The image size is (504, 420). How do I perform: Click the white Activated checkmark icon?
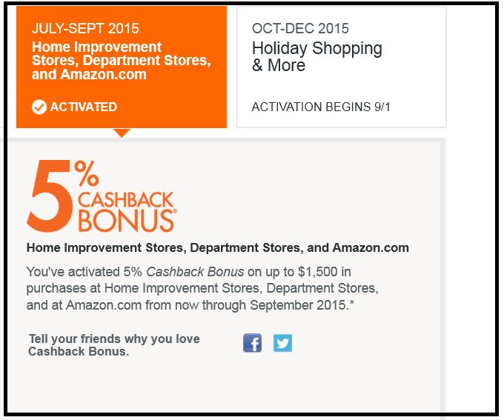pyautogui.click(x=39, y=107)
